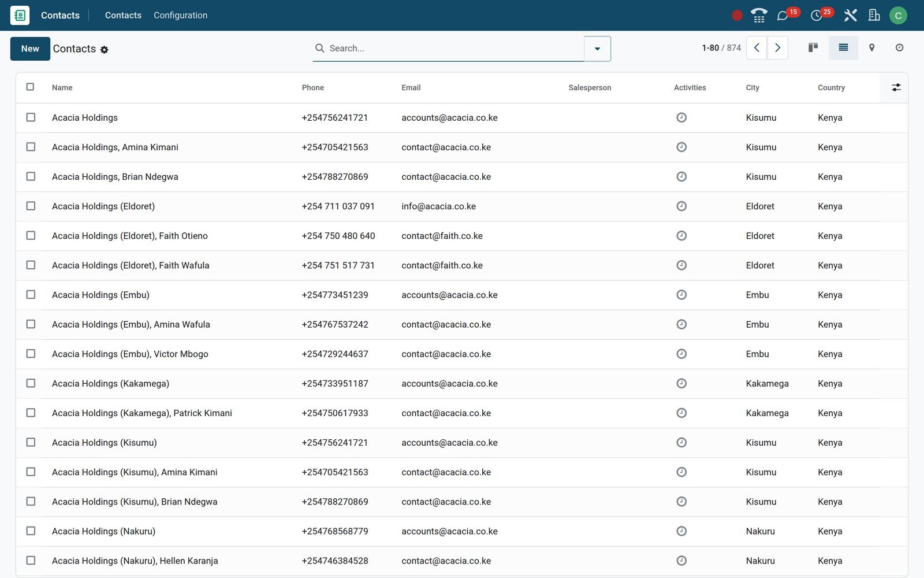Open activities clock icon with 25 badge
Viewport: 924px width, 578px height.
click(821, 14)
